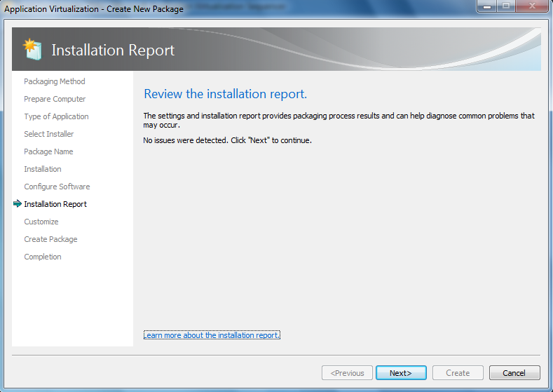Select the Select Installer step
The width and height of the screenshot is (553, 392).
[x=49, y=134]
